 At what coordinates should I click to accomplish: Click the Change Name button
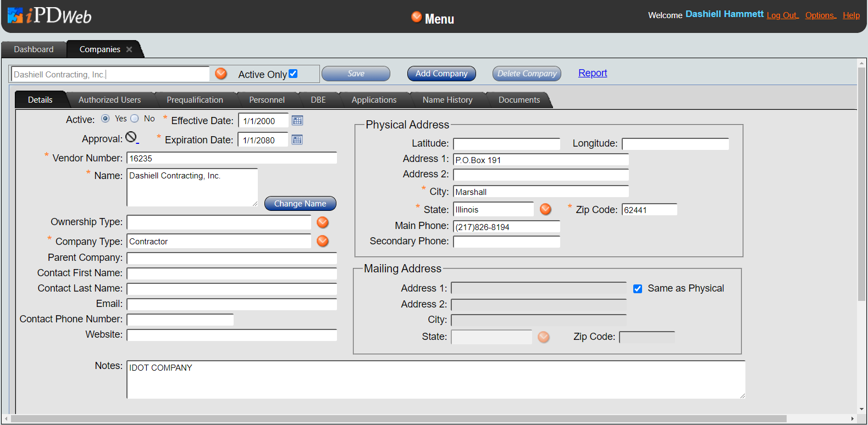[x=300, y=204]
